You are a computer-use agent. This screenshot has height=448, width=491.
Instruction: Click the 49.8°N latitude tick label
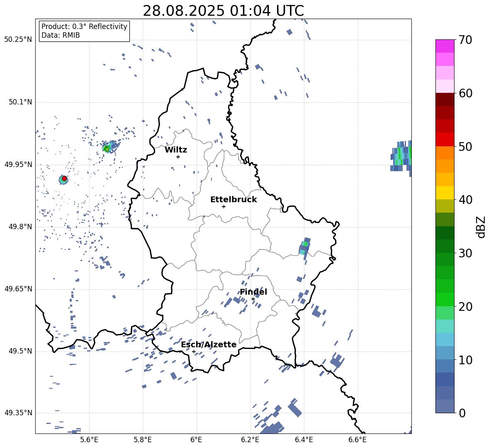(20, 227)
